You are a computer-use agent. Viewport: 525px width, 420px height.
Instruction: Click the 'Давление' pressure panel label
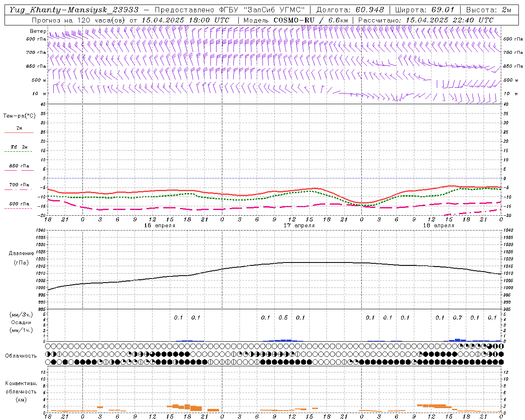tap(21, 253)
